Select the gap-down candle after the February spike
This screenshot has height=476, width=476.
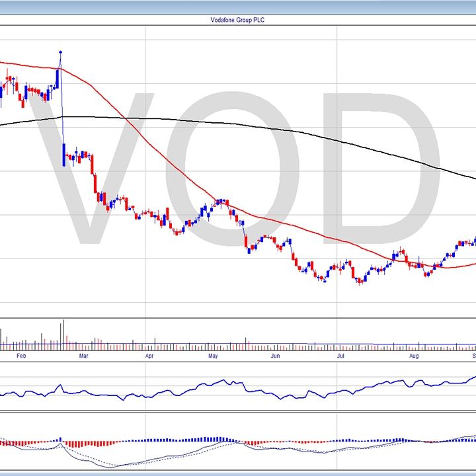[x=64, y=155]
